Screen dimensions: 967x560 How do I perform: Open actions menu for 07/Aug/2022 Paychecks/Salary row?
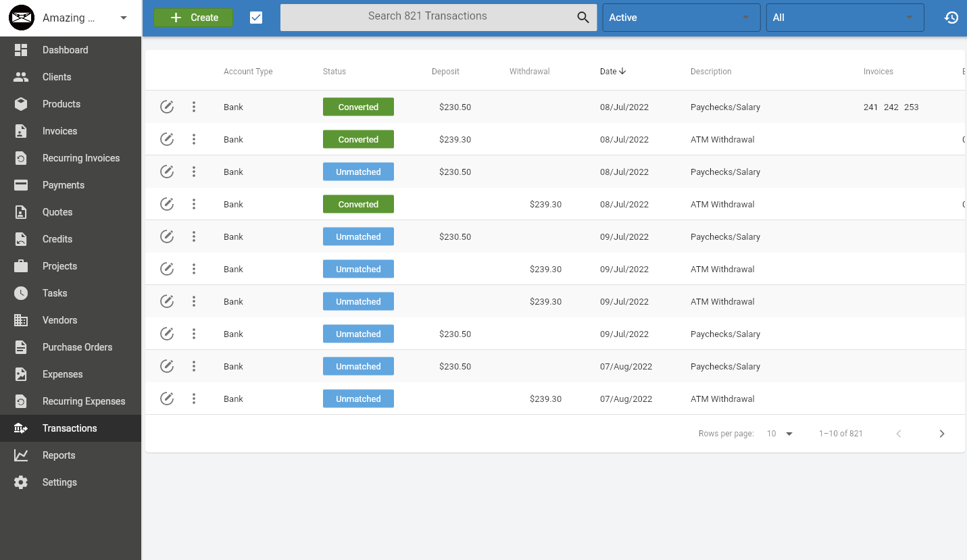coord(194,366)
